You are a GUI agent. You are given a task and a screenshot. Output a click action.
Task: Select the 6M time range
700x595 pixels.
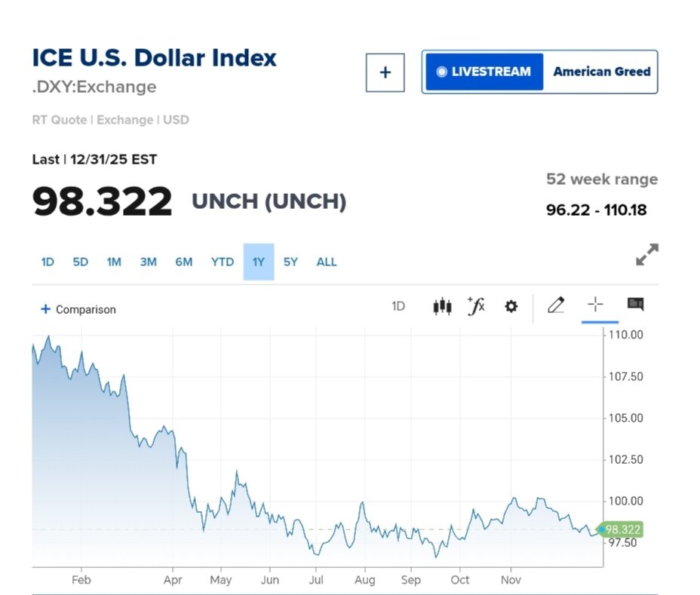184,262
